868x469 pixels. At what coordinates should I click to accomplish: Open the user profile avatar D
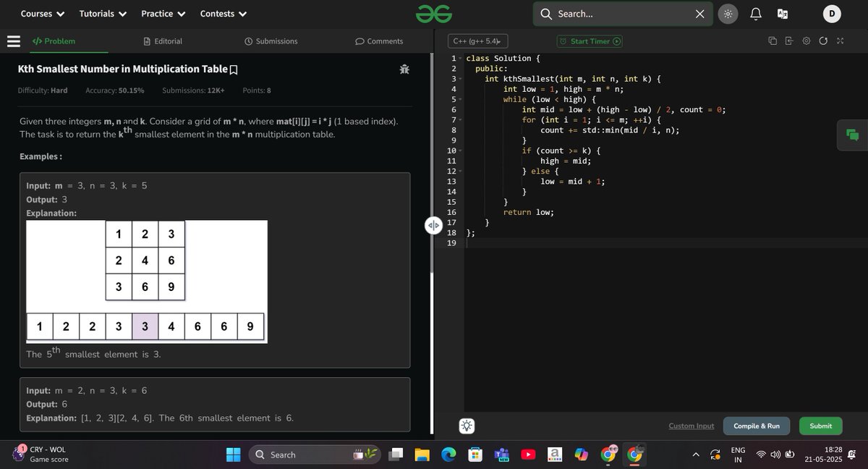coord(832,14)
